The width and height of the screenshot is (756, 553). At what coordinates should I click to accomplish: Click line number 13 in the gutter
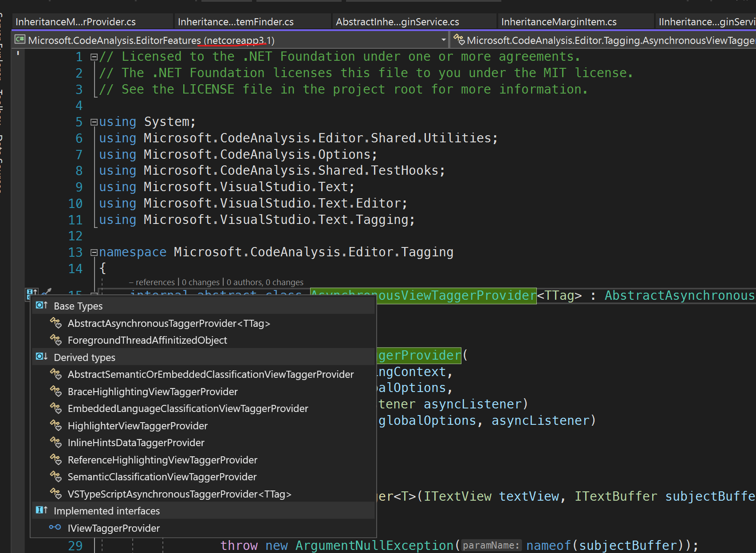pyautogui.click(x=75, y=252)
